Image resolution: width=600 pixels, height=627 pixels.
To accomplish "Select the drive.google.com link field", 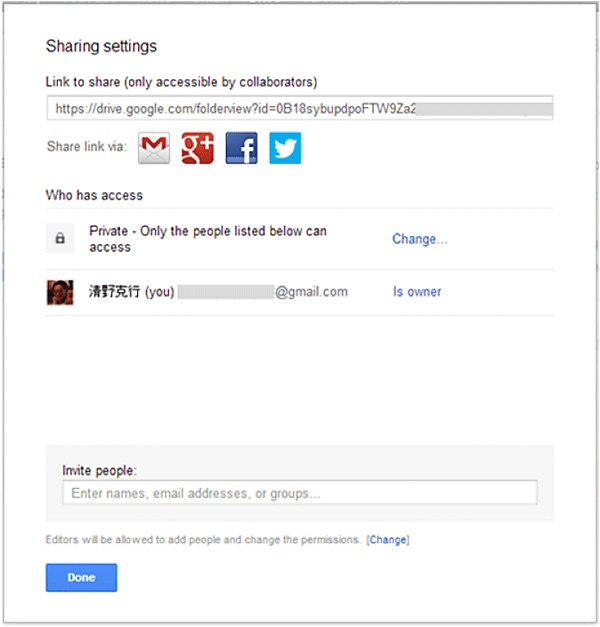I will (x=298, y=108).
